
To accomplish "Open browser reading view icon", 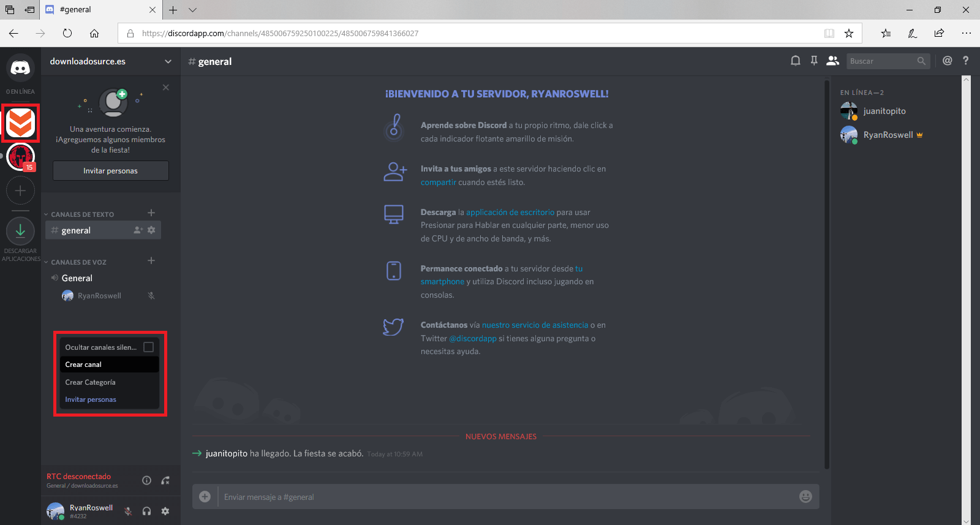I will pos(829,33).
